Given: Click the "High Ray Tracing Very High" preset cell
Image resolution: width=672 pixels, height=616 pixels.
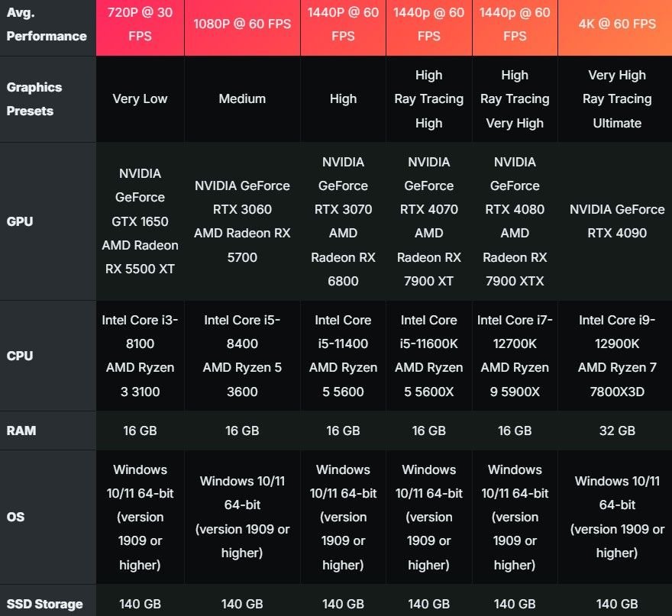Looking at the screenshot, I should click(x=515, y=99).
